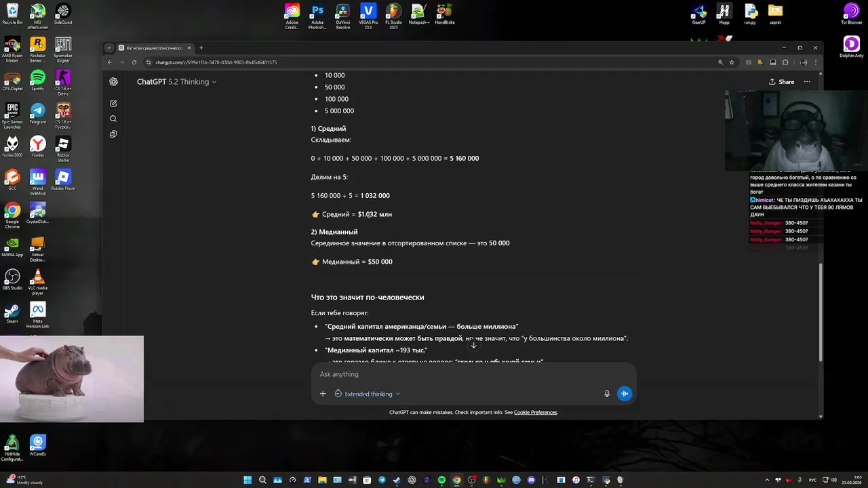The height and width of the screenshot is (488, 868).
Task: Click the plus attach button in composer
Action: tap(323, 394)
